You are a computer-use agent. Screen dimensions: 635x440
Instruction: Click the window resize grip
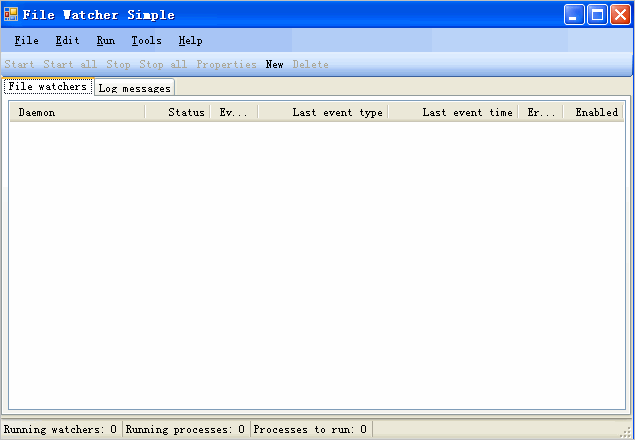click(x=626, y=432)
